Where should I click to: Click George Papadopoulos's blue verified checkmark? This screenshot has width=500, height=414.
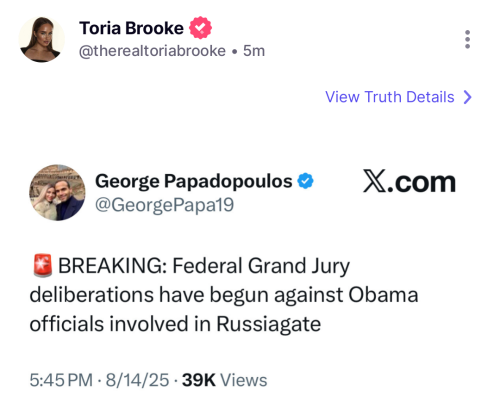click(x=305, y=181)
